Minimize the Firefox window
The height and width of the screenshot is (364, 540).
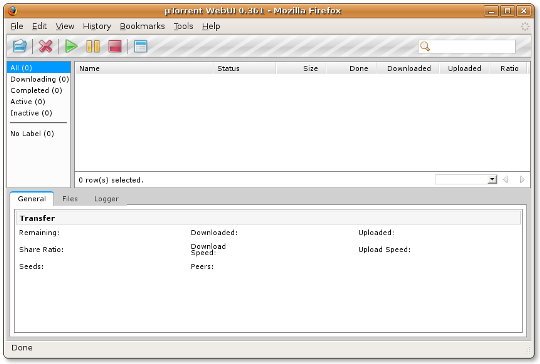[491, 11]
